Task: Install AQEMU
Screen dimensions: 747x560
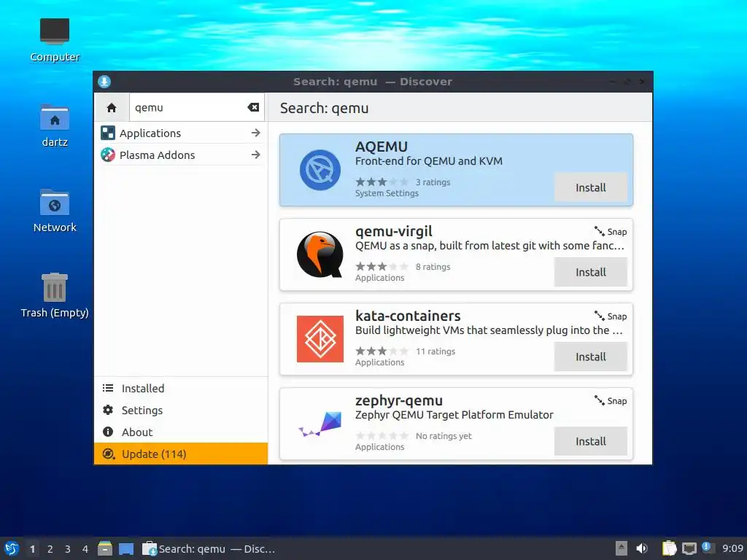Action: click(591, 187)
